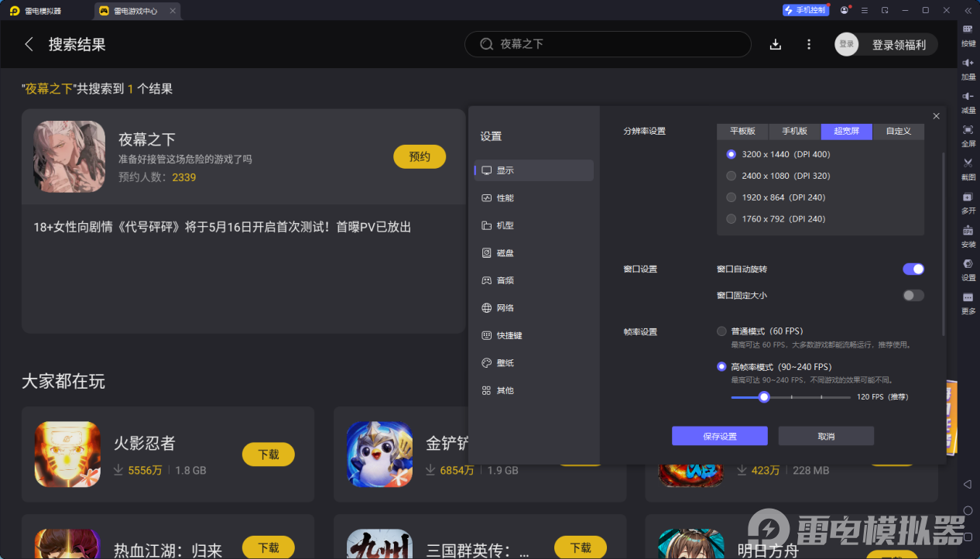Go back from 搜索结果 page
The width and height of the screenshot is (980, 559).
pos(29,44)
